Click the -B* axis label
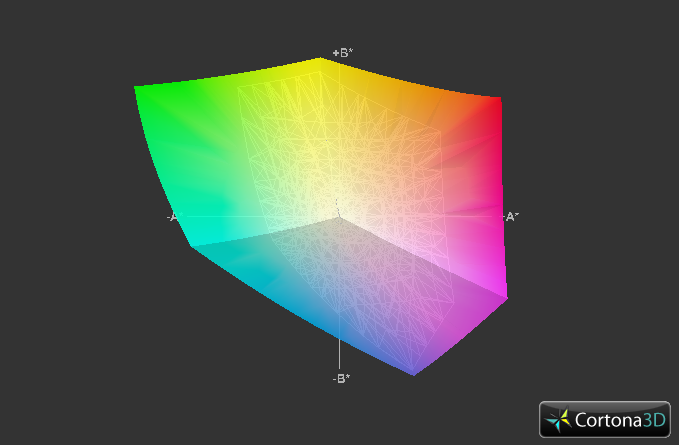 [341, 378]
